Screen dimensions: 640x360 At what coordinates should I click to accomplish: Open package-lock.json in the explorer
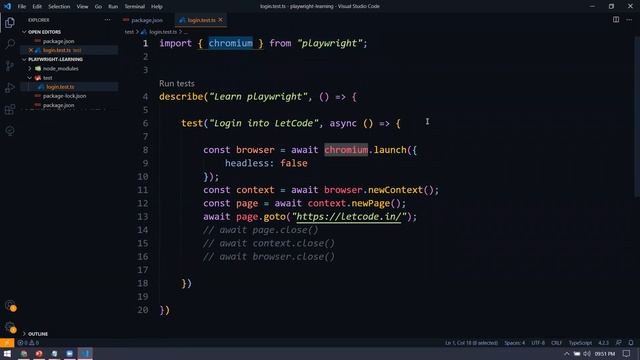(x=64, y=96)
